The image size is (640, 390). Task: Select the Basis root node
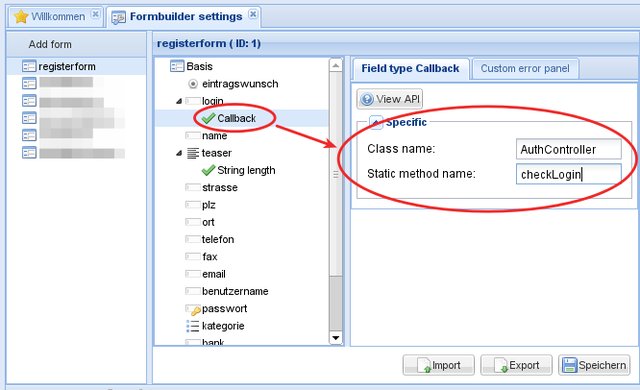tap(199, 66)
